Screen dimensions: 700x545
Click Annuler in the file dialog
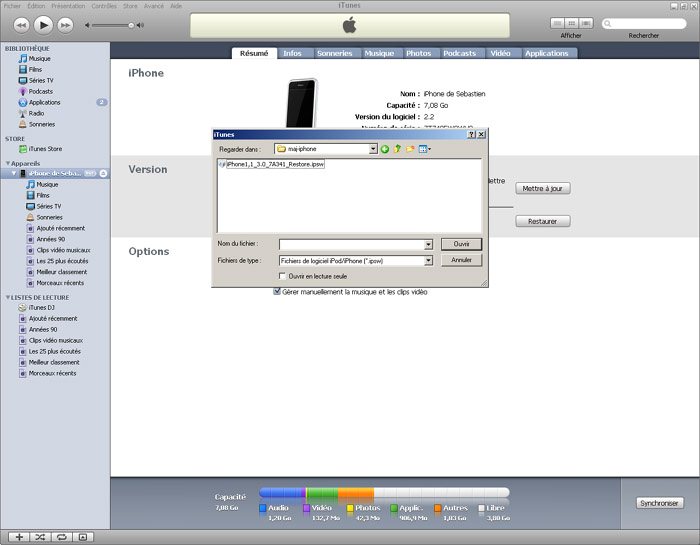coord(461,260)
